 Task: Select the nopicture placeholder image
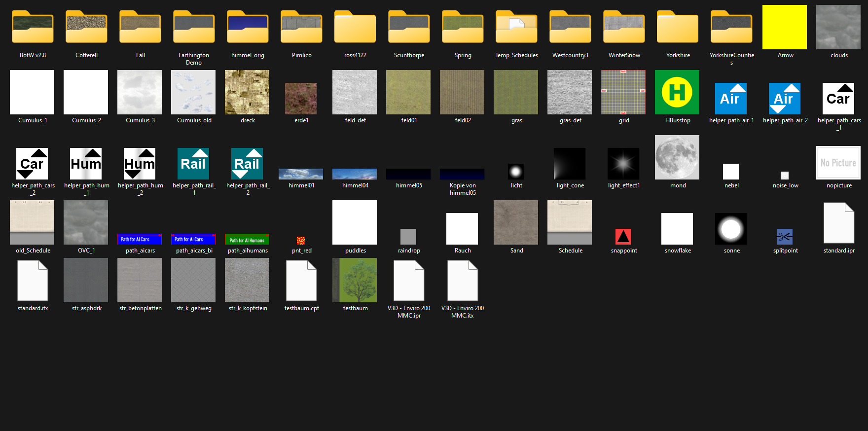838,163
